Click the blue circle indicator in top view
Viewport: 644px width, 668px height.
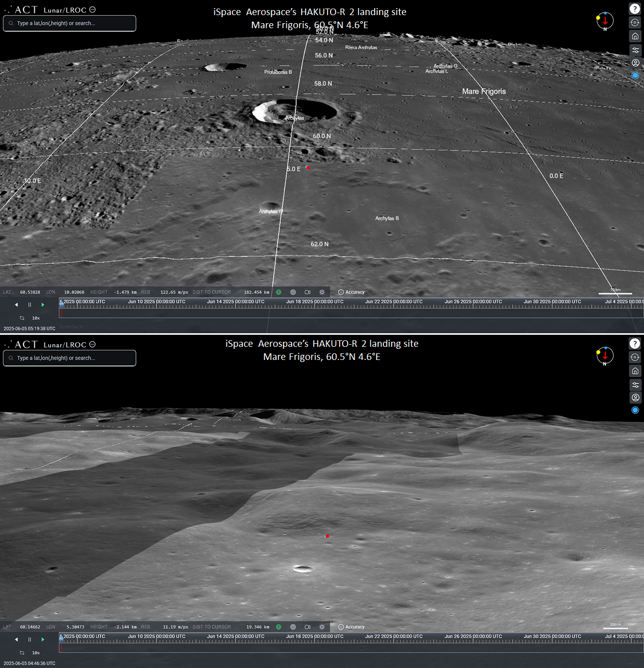tap(635, 76)
